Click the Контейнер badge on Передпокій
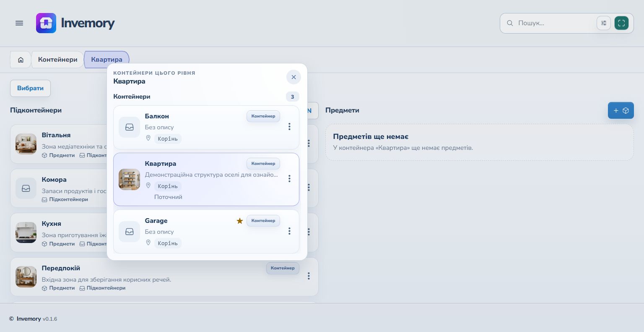This screenshot has width=644, height=332. (283, 268)
